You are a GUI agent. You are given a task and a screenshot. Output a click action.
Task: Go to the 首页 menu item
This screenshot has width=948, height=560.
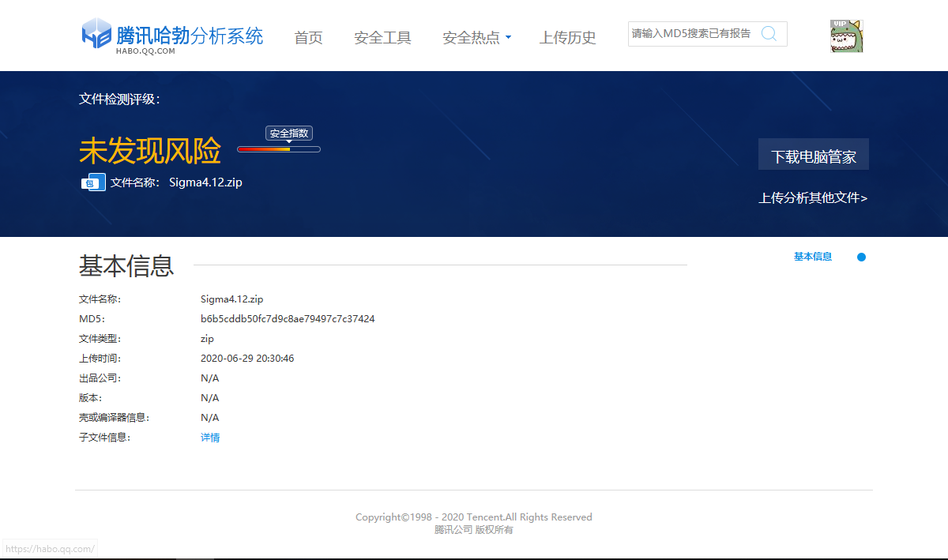(x=308, y=38)
